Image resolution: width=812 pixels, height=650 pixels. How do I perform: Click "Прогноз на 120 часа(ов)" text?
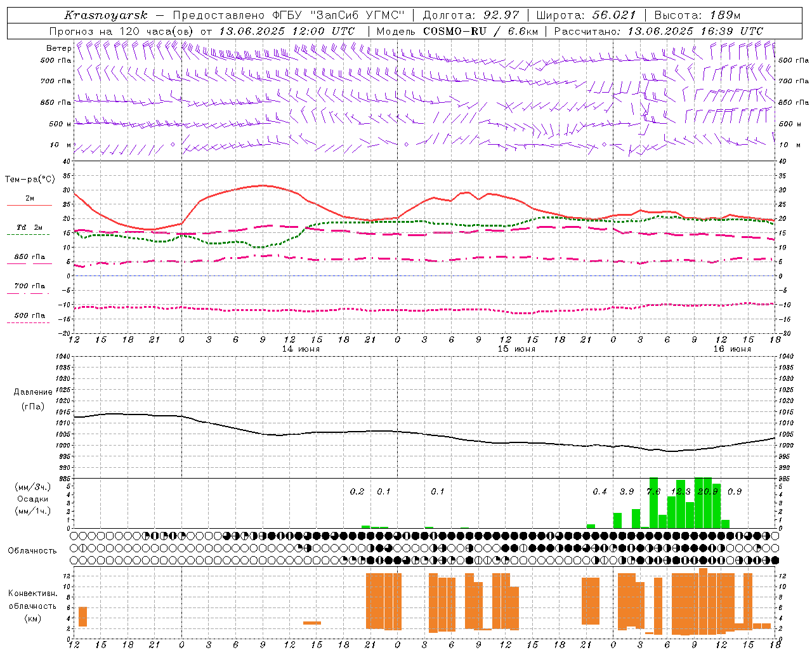coord(122,31)
